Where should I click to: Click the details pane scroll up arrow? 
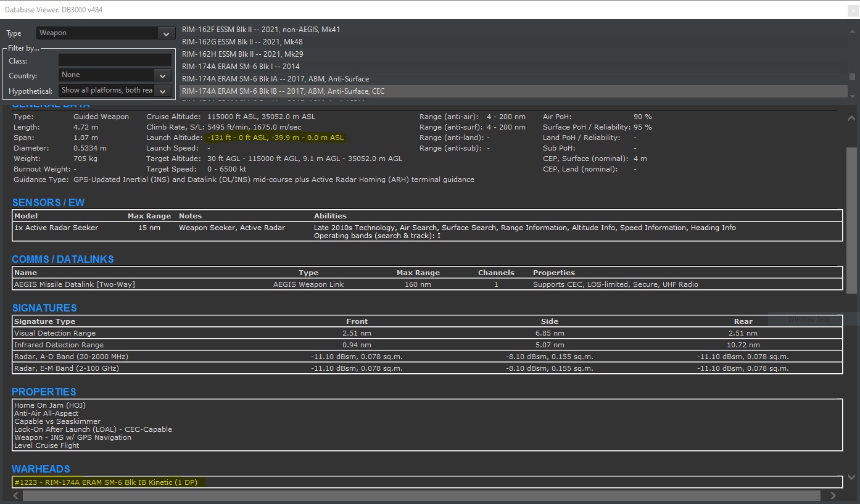click(851, 118)
